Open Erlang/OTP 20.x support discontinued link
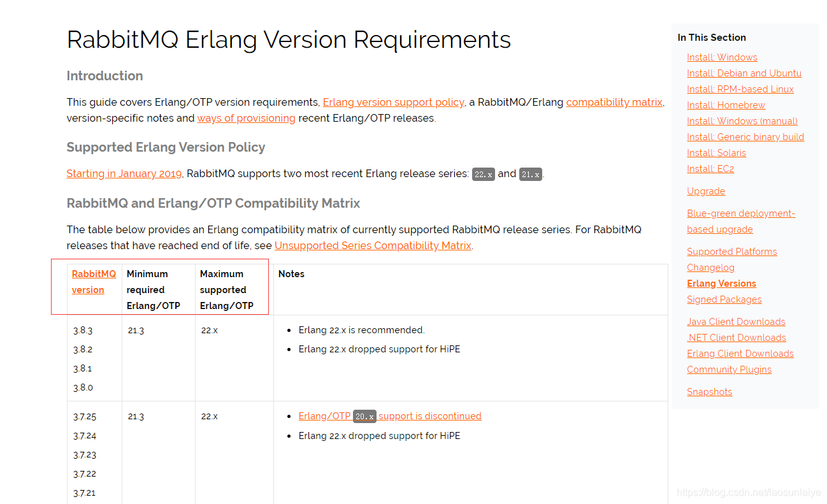 click(390, 416)
